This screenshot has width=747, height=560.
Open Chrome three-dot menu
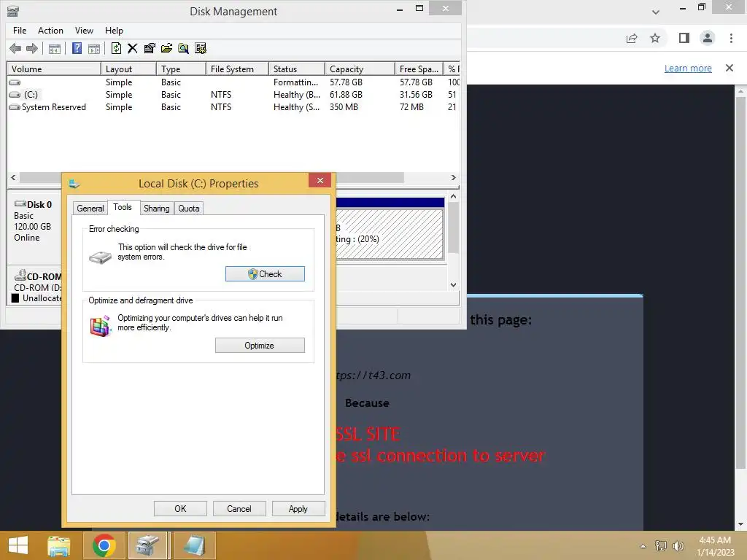coord(731,38)
